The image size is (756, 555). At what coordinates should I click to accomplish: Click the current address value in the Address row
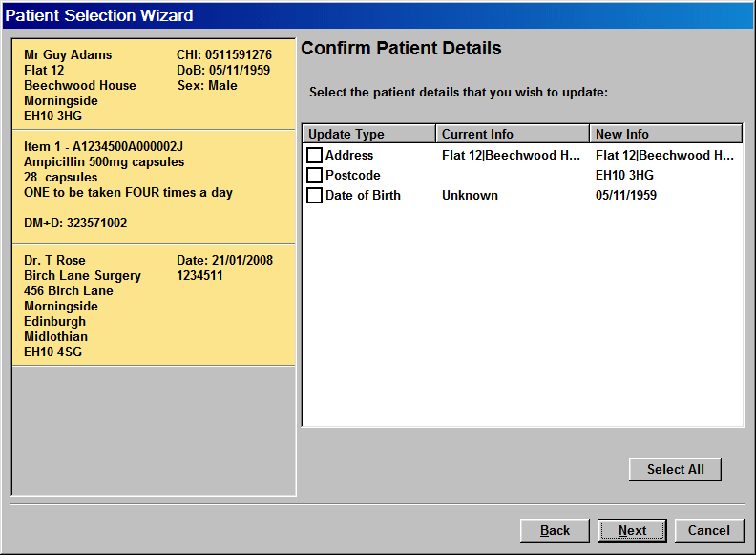click(x=512, y=156)
